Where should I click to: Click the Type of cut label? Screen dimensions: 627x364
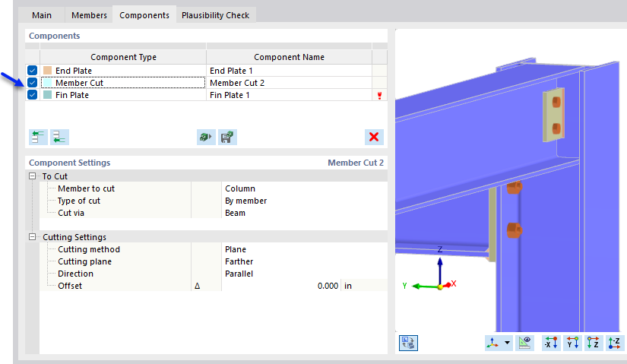(79, 201)
